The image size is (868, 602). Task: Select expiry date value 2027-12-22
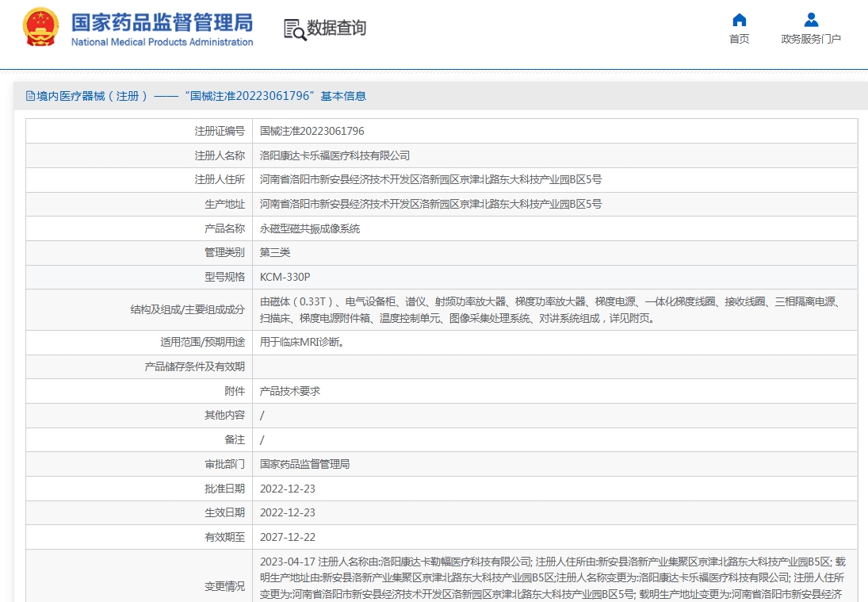[x=287, y=537]
